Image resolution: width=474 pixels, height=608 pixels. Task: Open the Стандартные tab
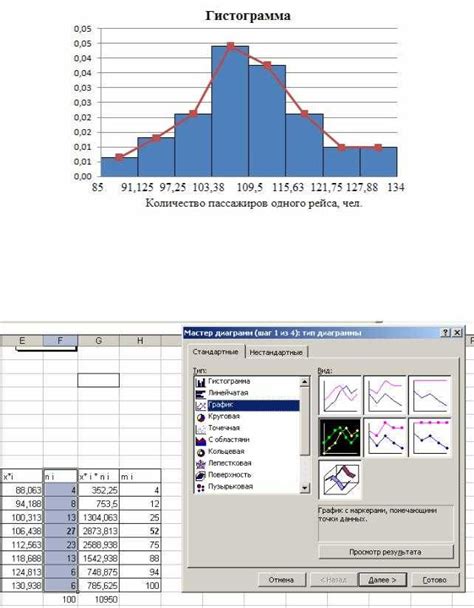[x=215, y=352]
